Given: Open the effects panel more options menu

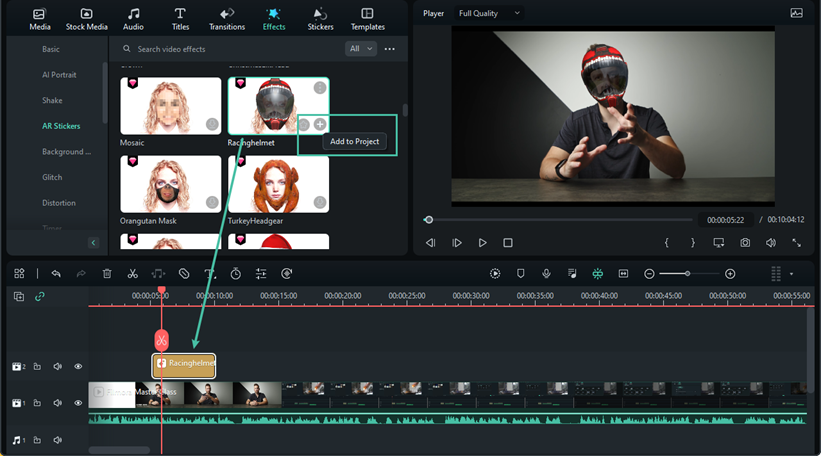Looking at the screenshot, I should pos(390,49).
